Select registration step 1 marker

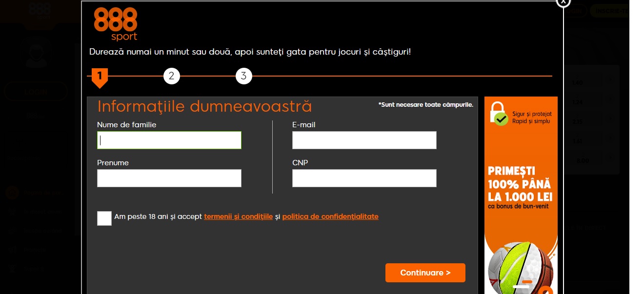pos(100,77)
